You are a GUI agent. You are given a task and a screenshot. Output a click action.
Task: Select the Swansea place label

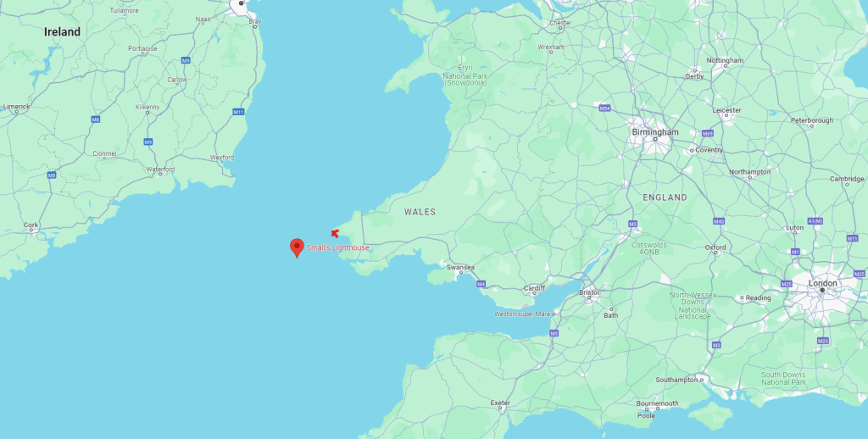[x=460, y=268]
